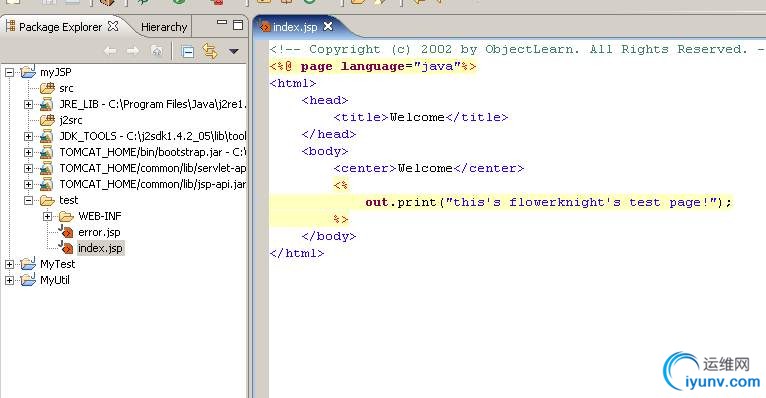Collapse the test folder node
Image resolution: width=766 pixels, height=398 pixels.
click(x=28, y=200)
